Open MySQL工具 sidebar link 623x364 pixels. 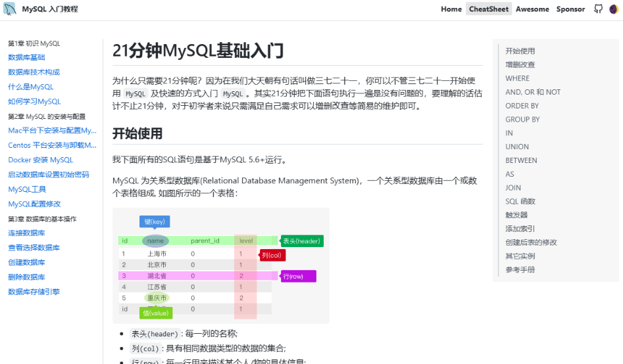(x=27, y=189)
